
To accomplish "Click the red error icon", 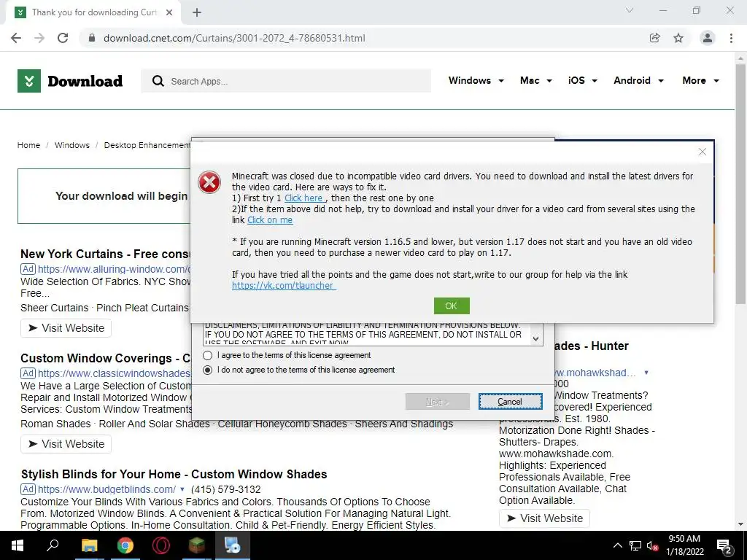I will [209, 182].
